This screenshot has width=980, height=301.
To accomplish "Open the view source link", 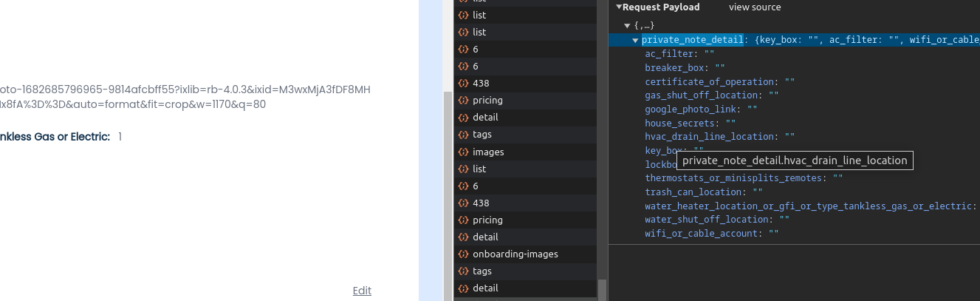I will click(754, 7).
